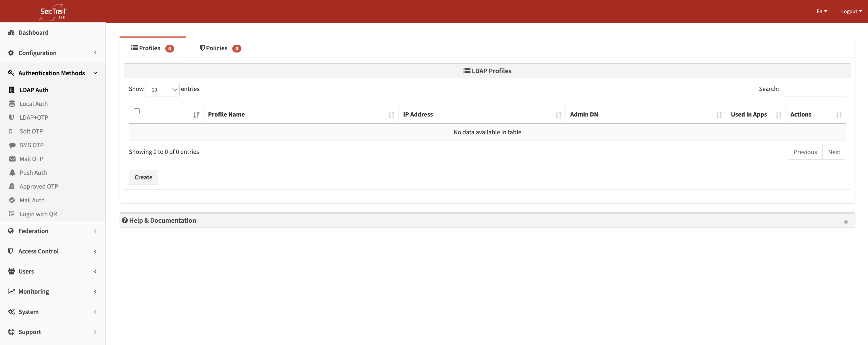Tick the select-all checkbox in table header
This screenshot has height=345, width=868.
(137, 111)
